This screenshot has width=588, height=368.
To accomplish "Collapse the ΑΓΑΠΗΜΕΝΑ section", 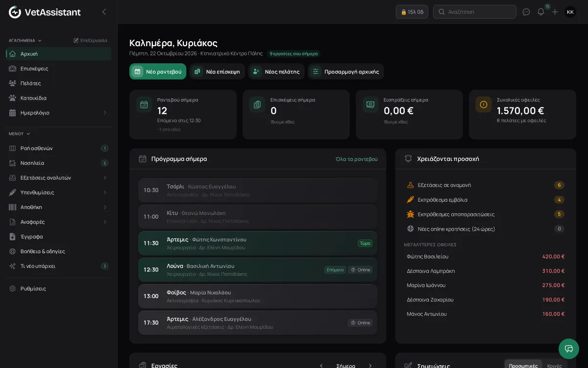I will coord(25,41).
